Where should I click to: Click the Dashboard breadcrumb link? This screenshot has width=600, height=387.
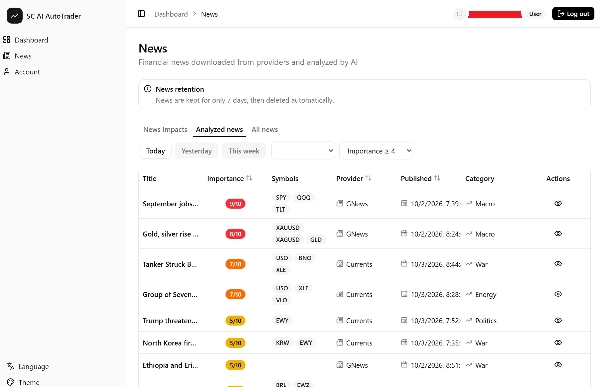[171, 14]
